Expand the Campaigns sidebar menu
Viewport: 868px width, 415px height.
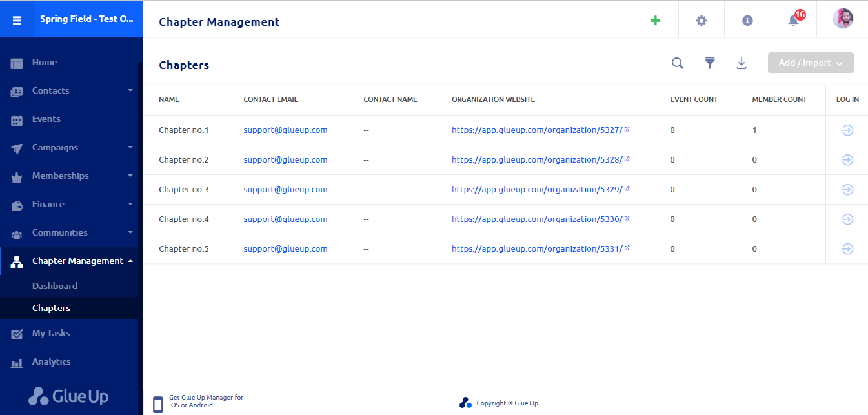(x=69, y=148)
